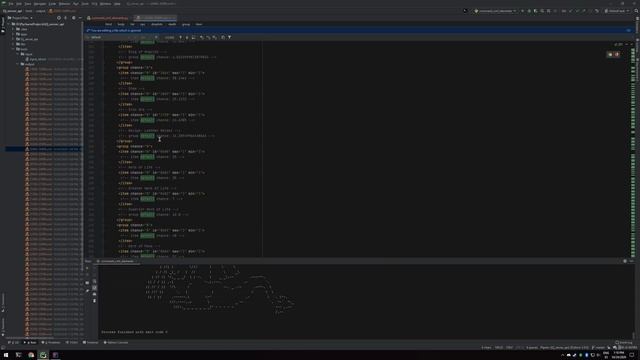This screenshot has height=360, width=640.
Task: Open first browser preview icon in editor
Action: coord(610,54)
